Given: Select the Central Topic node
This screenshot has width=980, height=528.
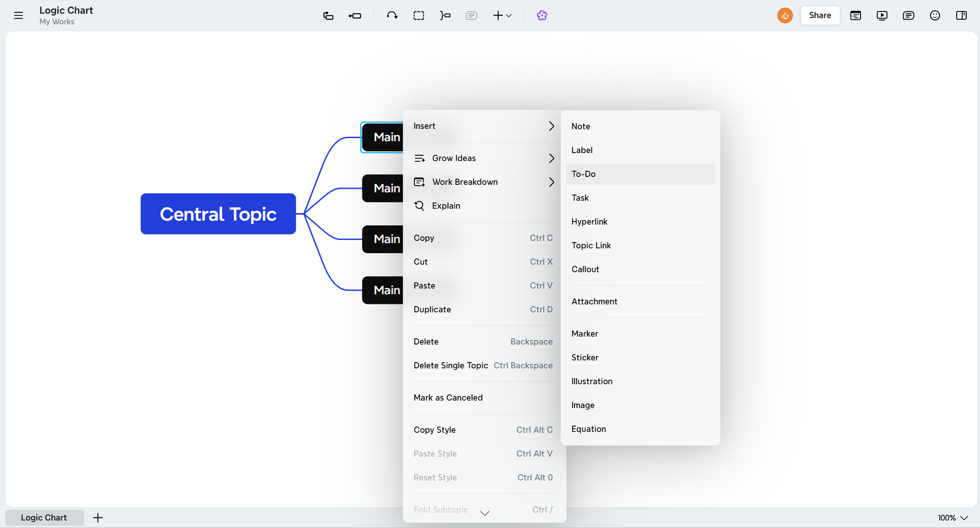Looking at the screenshot, I should tap(218, 214).
